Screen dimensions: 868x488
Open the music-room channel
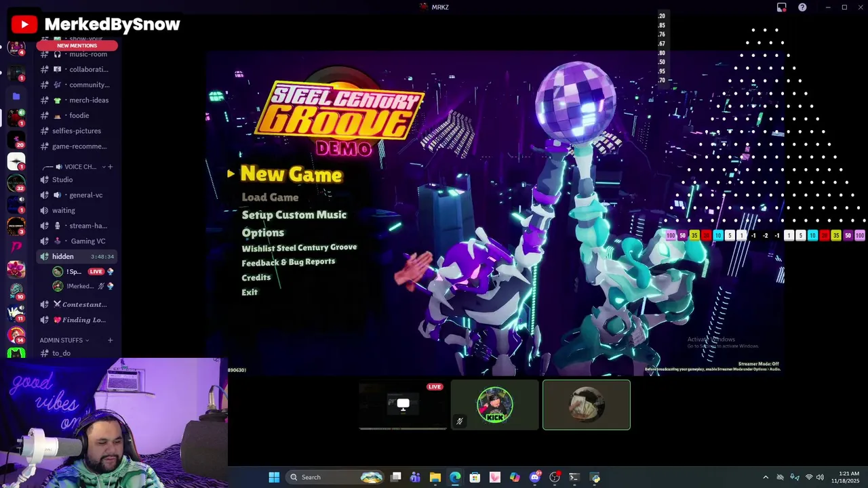(77, 54)
